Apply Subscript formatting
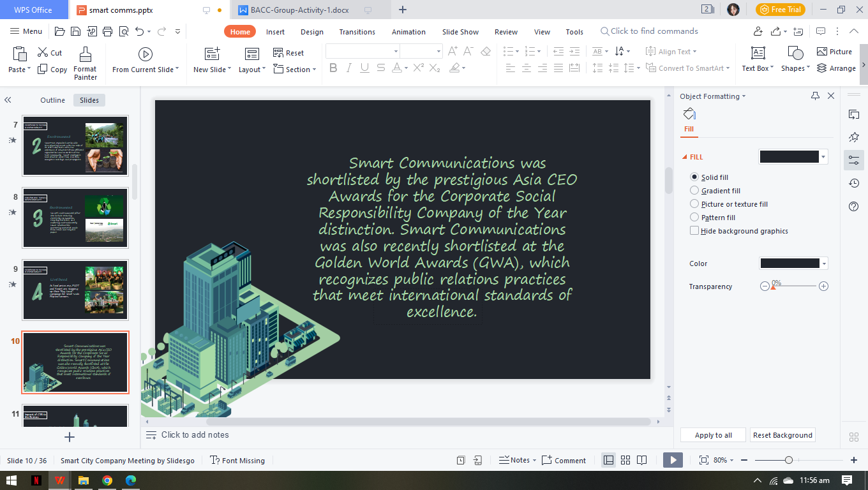868x490 pixels. pos(435,68)
